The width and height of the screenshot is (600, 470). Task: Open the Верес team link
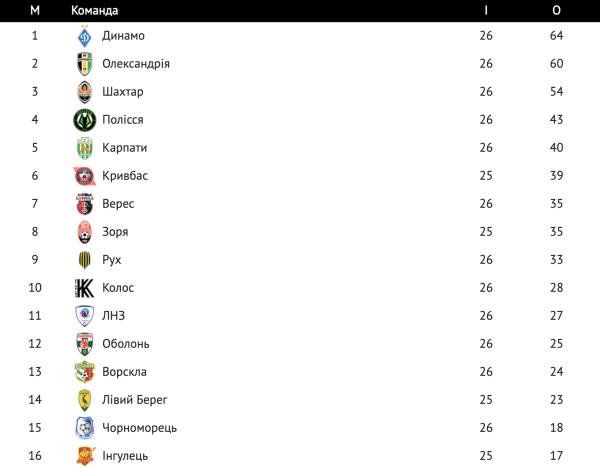tap(118, 204)
